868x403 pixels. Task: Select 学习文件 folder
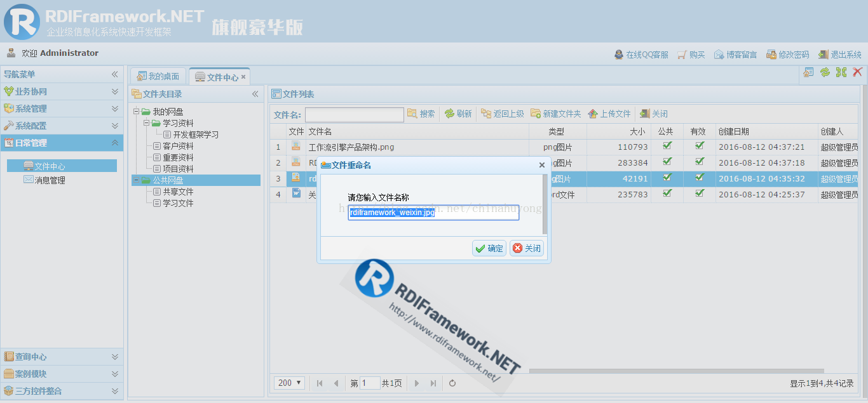click(179, 203)
